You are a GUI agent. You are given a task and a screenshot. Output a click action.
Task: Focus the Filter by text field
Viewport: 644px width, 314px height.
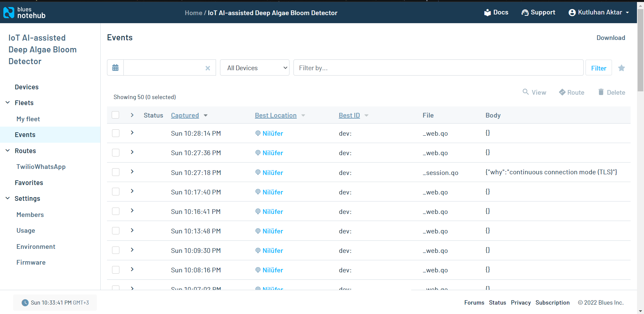tap(438, 68)
